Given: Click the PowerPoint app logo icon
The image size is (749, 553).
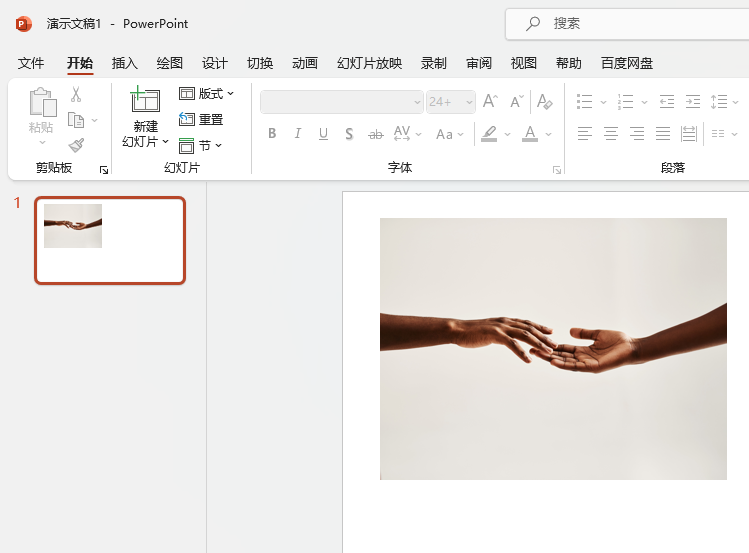Looking at the screenshot, I should [23, 23].
